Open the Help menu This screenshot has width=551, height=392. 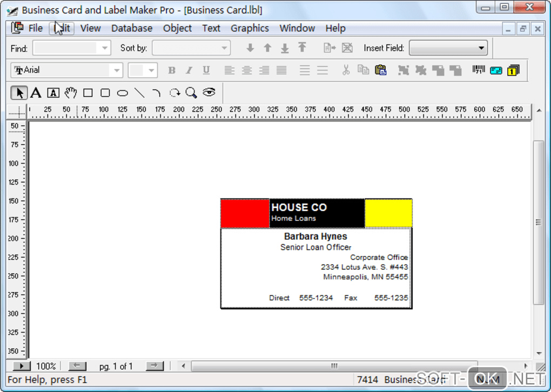(x=335, y=28)
